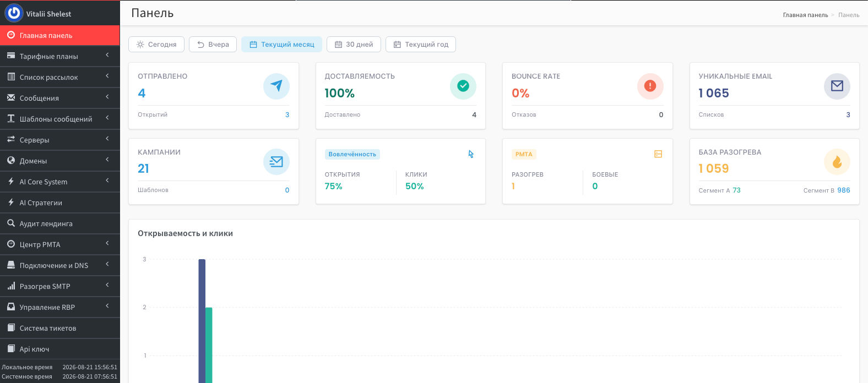Image resolution: width=868 pixels, height=383 pixels.
Task: Click the Вовлечённость badge label
Action: [352, 154]
